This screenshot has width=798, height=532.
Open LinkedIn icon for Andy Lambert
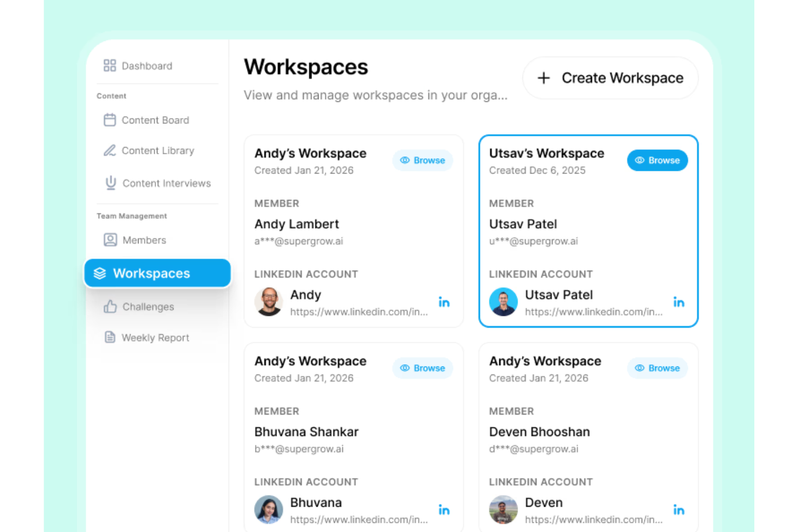[x=444, y=302]
